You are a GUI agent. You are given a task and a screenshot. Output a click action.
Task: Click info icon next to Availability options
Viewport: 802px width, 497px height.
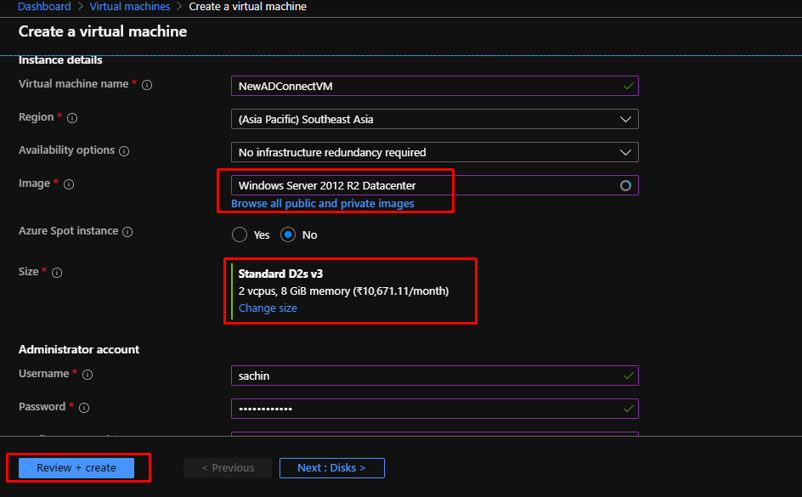pyautogui.click(x=124, y=151)
